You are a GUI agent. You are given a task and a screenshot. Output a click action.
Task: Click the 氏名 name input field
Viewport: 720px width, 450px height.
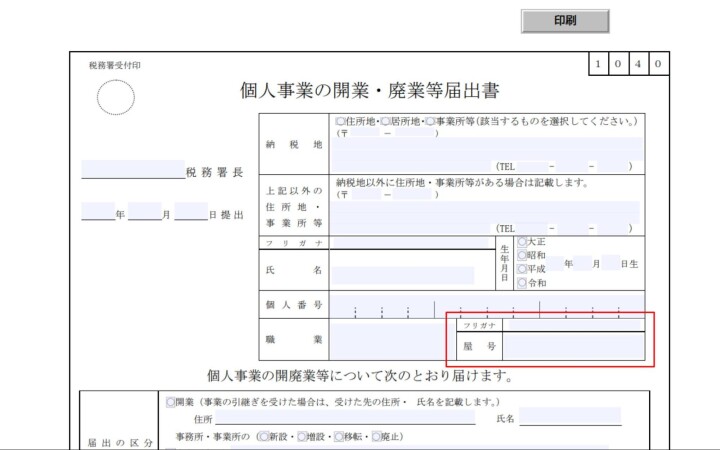[403, 276]
